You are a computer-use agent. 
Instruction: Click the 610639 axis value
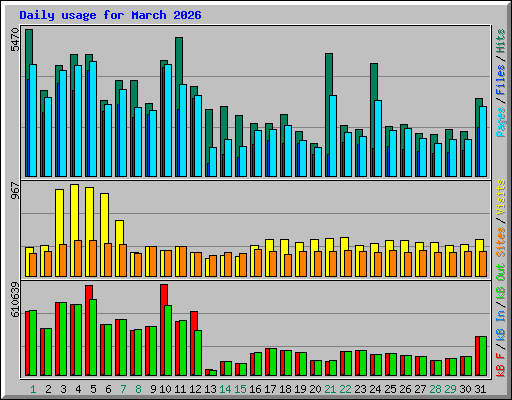click(15, 299)
